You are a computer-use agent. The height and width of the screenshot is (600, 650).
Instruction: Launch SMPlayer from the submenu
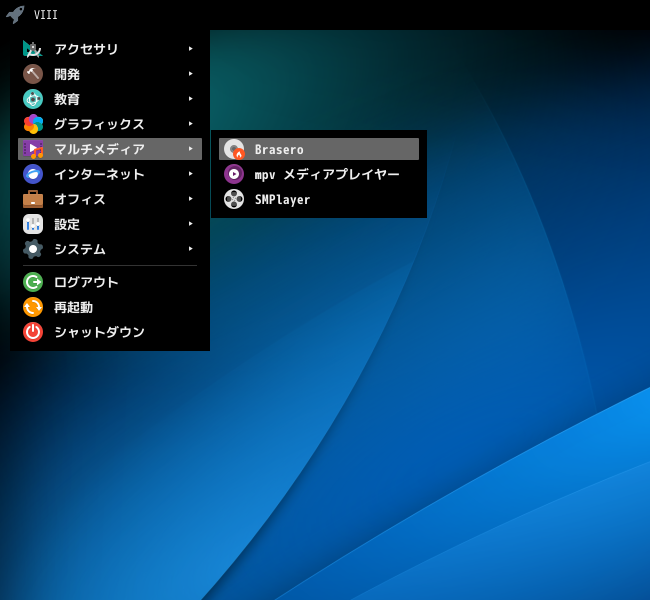point(319,199)
